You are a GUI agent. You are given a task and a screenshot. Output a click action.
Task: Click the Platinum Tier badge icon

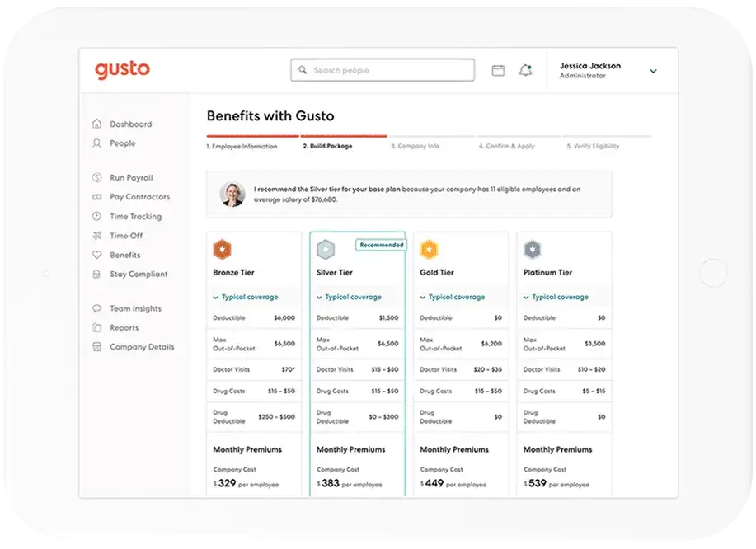pyautogui.click(x=533, y=250)
